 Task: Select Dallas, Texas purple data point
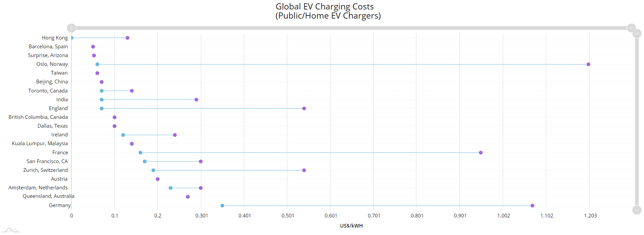click(x=115, y=126)
